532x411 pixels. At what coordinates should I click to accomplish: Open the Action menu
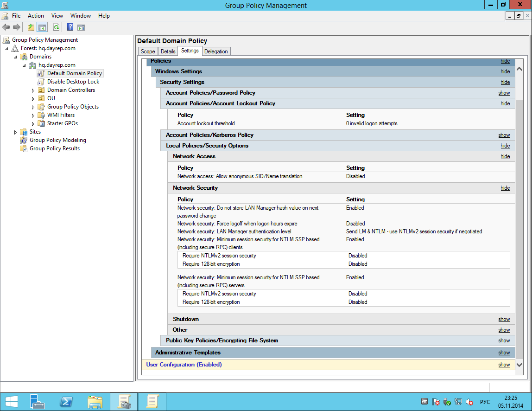pos(36,16)
